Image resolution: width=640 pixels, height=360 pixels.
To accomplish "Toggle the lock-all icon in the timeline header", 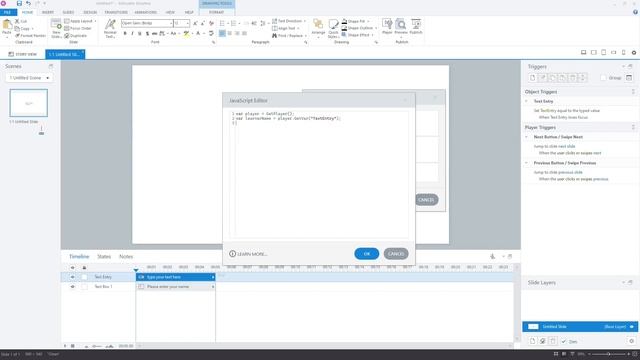I will [84, 267].
